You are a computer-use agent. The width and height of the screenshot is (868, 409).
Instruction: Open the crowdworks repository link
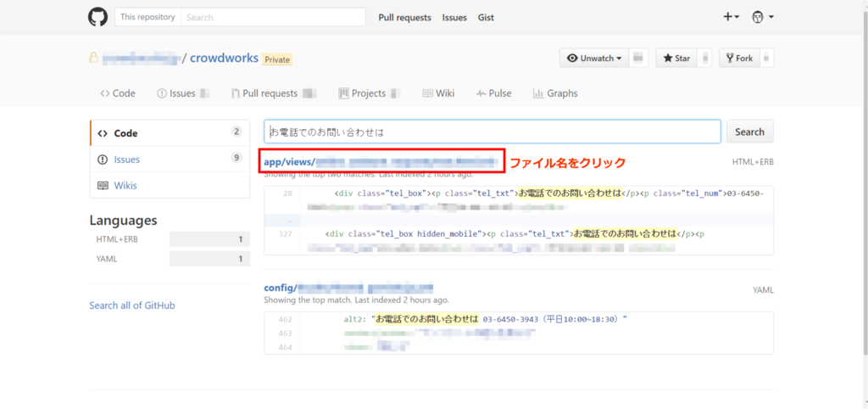pos(224,58)
